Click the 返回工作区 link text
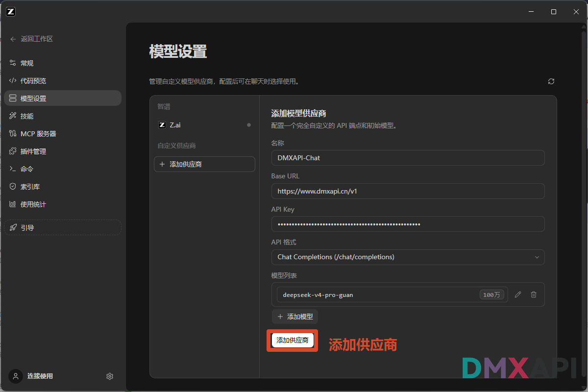 point(37,39)
